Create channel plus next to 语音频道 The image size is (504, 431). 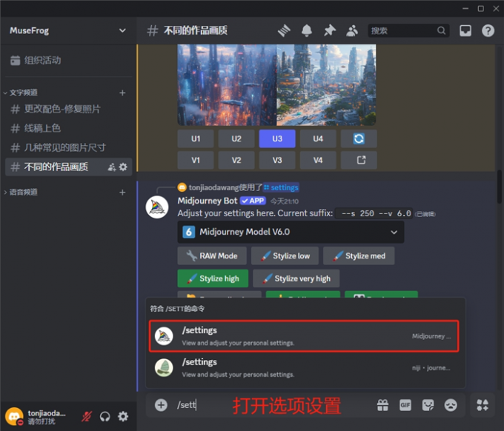point(122,193)
